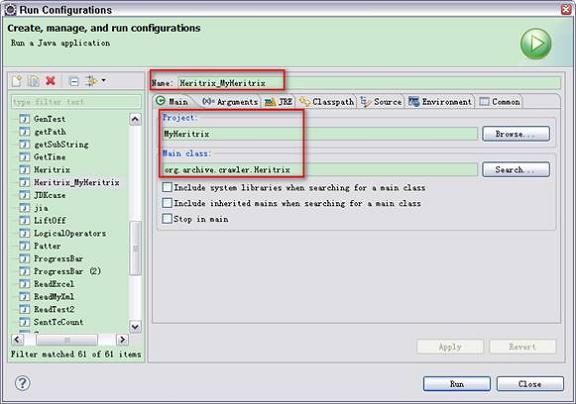The height and width of the screenshot is (404, 576).
Task: Select LiftOff configuration
Action: [x=50, y=220]
